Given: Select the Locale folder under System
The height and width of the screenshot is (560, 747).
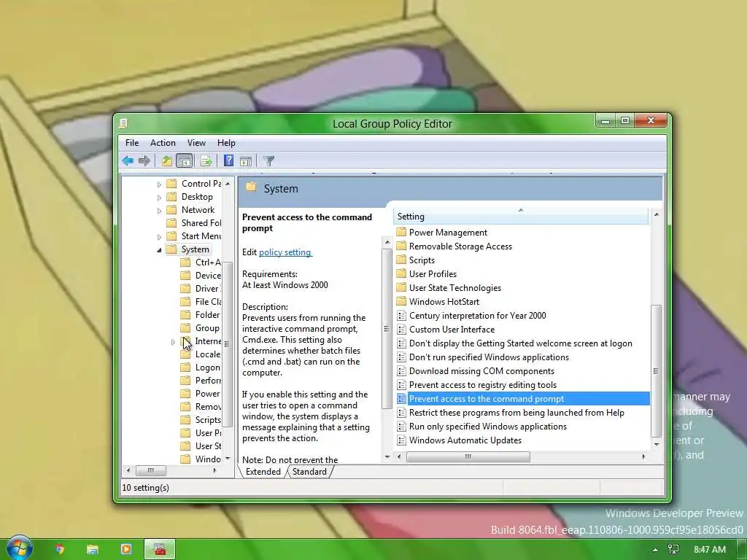Looking at the screenshot, I should [207, 354].
